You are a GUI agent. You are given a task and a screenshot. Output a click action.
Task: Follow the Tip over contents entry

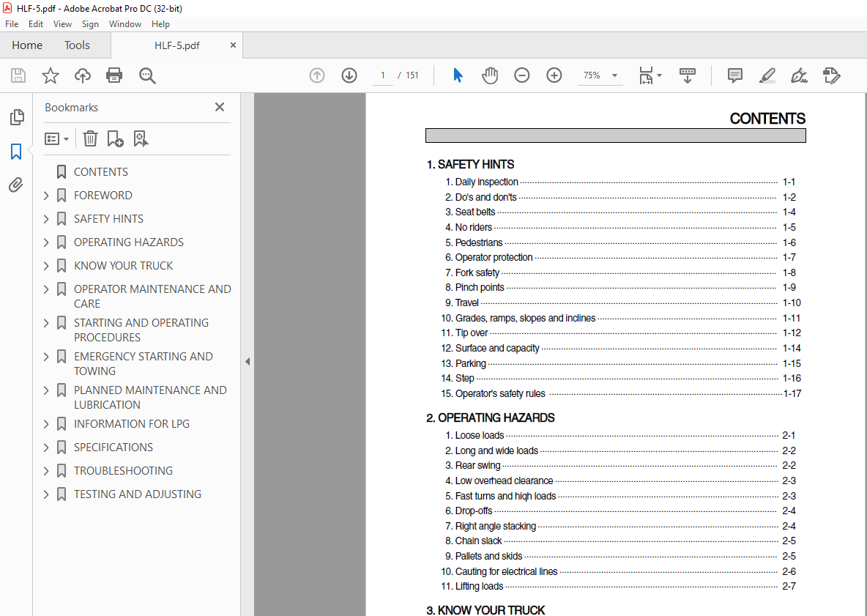[x=620, y=333]
